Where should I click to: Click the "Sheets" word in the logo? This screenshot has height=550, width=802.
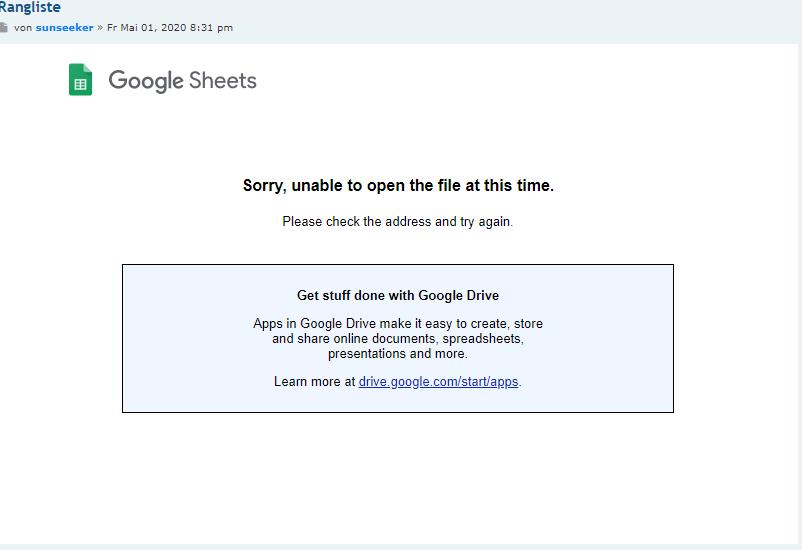223,80
